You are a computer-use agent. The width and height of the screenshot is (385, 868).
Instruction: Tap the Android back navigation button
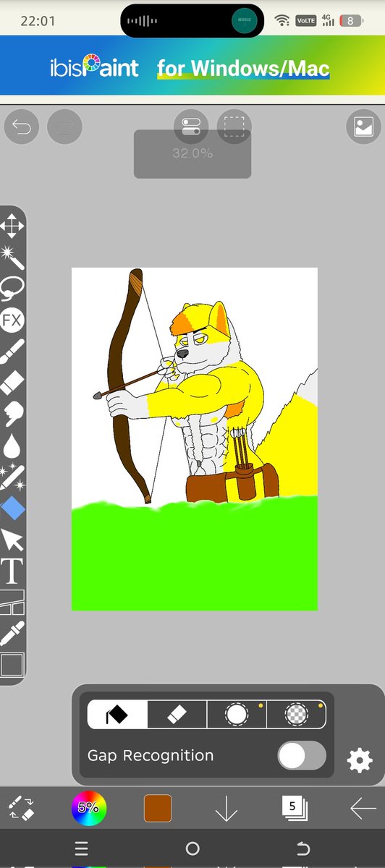(x=303, y=848)
